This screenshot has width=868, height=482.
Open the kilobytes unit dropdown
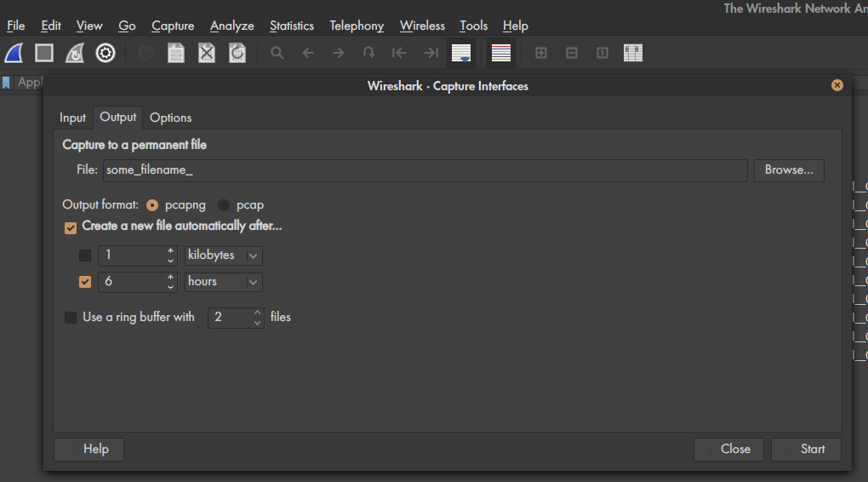pos(223,255)
